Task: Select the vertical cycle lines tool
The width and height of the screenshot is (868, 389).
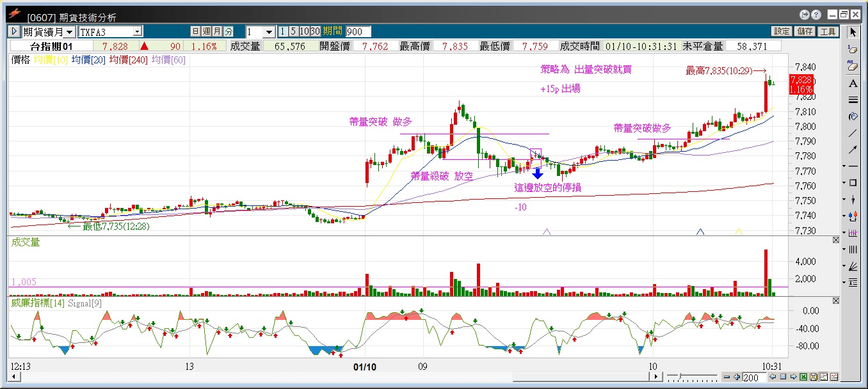Action: pos(854,250)
